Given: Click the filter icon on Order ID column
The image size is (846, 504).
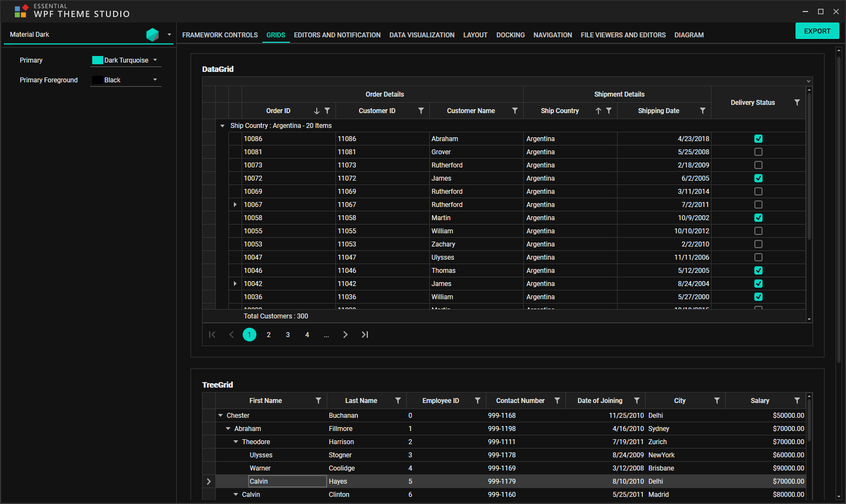Looking at the screenshot, I should [328, 110].
